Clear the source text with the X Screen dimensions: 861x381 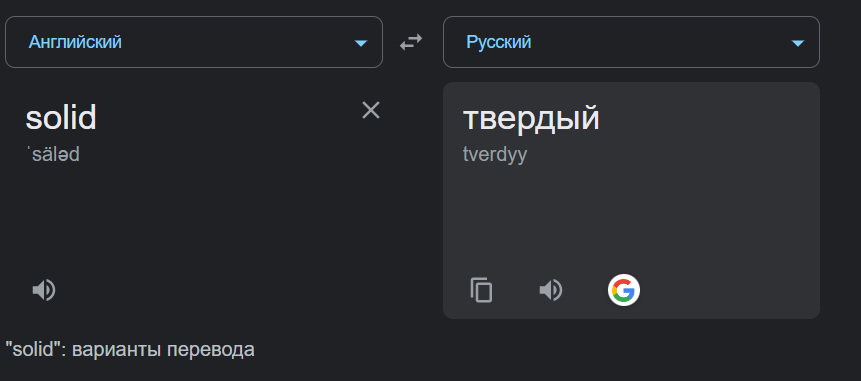tap(371, 110)
